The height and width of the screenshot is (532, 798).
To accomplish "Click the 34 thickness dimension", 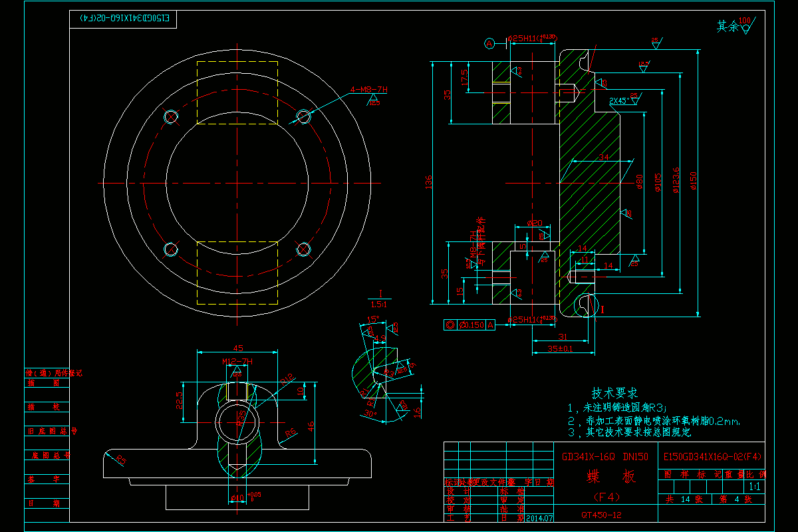I will click(x=603, y=158).
